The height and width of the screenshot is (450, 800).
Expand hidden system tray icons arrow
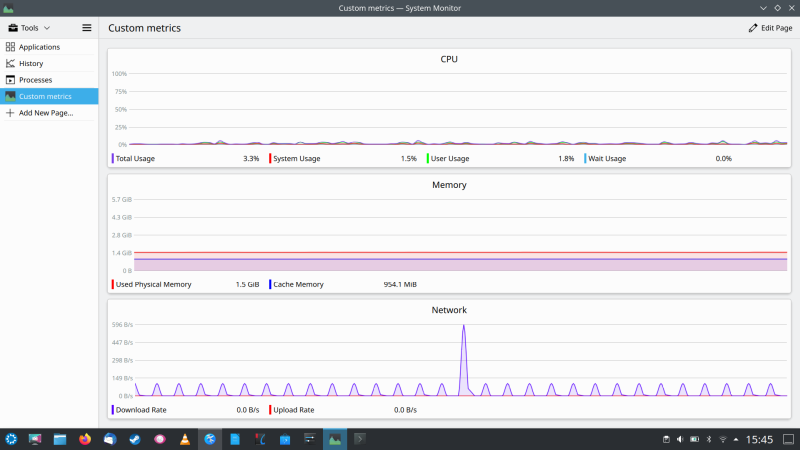(x=738, y=439)
